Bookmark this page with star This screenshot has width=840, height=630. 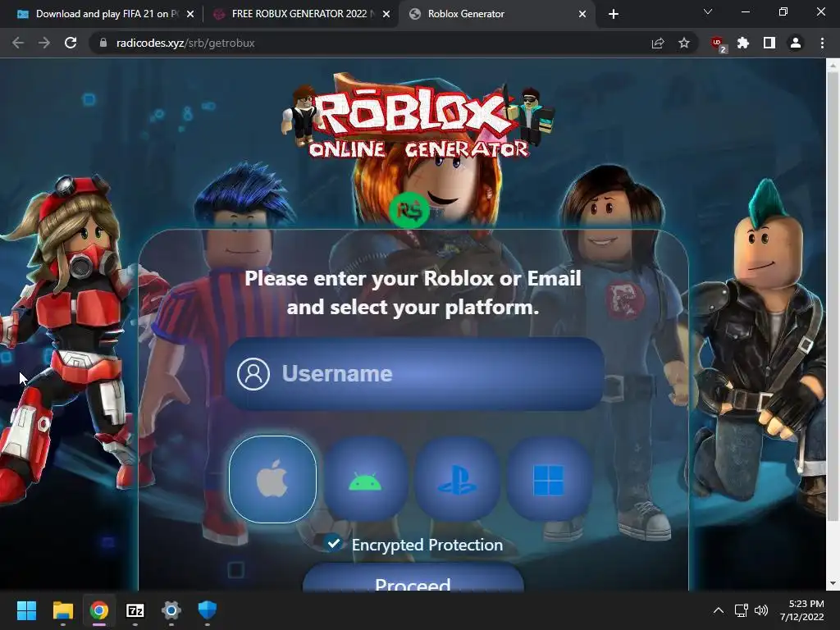[x=684, y=43]
